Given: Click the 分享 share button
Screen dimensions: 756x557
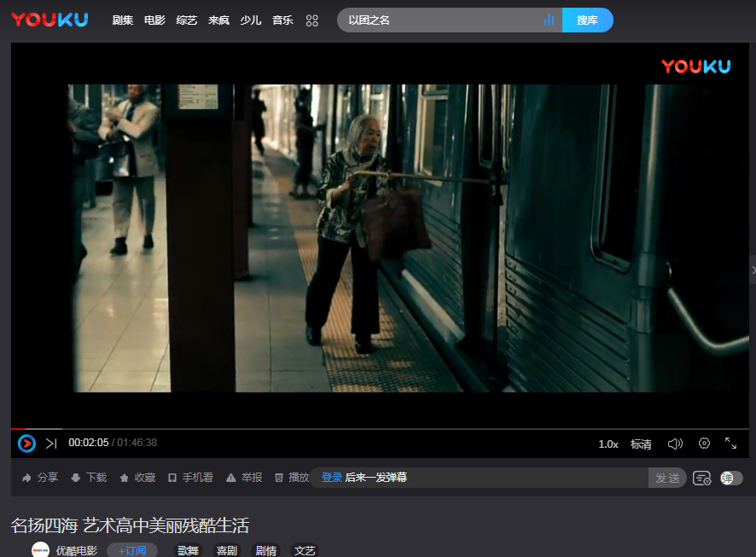Looking at the screenshot, I should pos(40,478).
